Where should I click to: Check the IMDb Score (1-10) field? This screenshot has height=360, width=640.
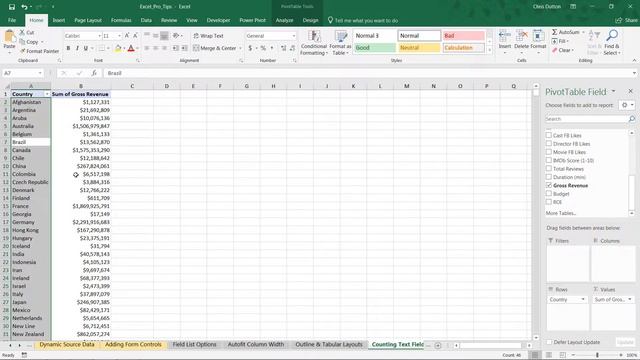549,160
